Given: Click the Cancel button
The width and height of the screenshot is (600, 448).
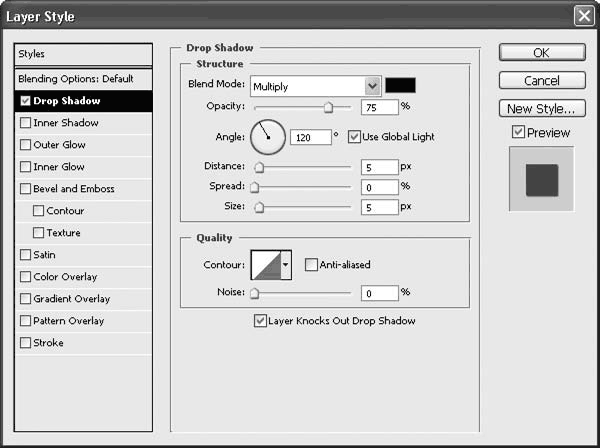Looking at the screenshot, I should tap(541, 80).
